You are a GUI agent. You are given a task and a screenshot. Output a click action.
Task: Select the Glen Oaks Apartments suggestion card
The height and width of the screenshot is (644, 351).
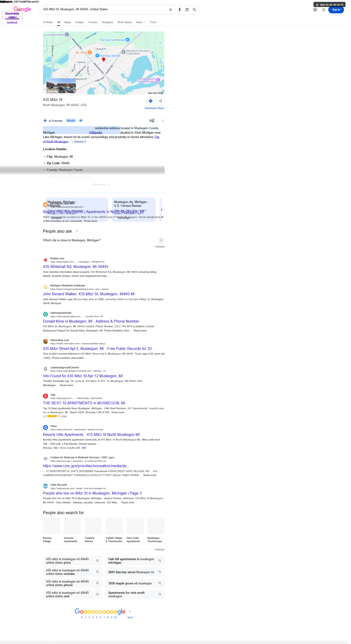[135, 530]
